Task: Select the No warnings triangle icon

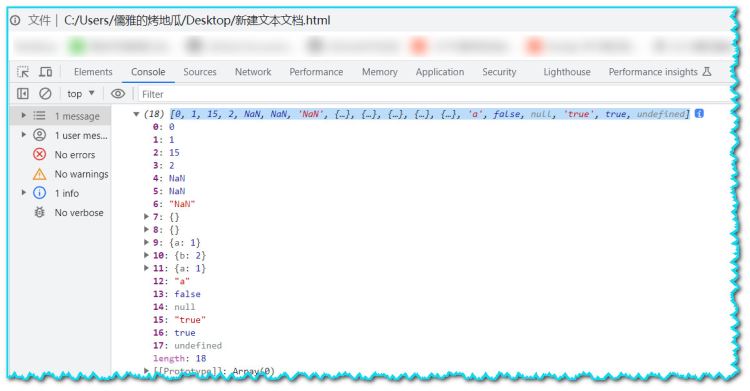Action: pyautogui.click(x=39, y=174)
